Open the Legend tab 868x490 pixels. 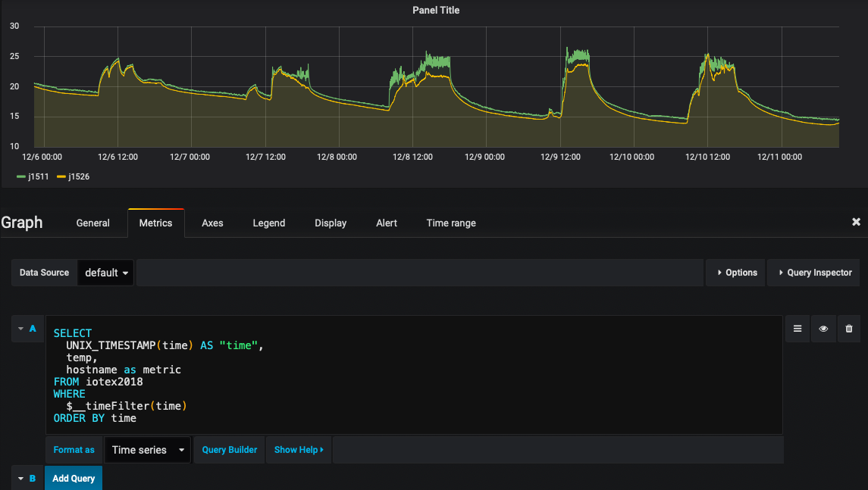click(x=268, y=223)
